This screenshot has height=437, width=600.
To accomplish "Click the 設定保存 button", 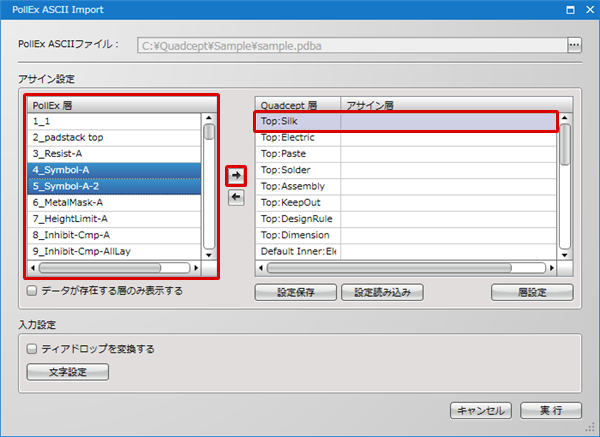I will [296, 292].
